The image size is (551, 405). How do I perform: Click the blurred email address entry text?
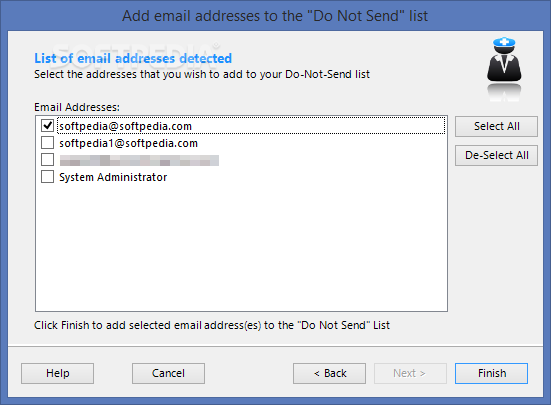[x=139, y=160]
